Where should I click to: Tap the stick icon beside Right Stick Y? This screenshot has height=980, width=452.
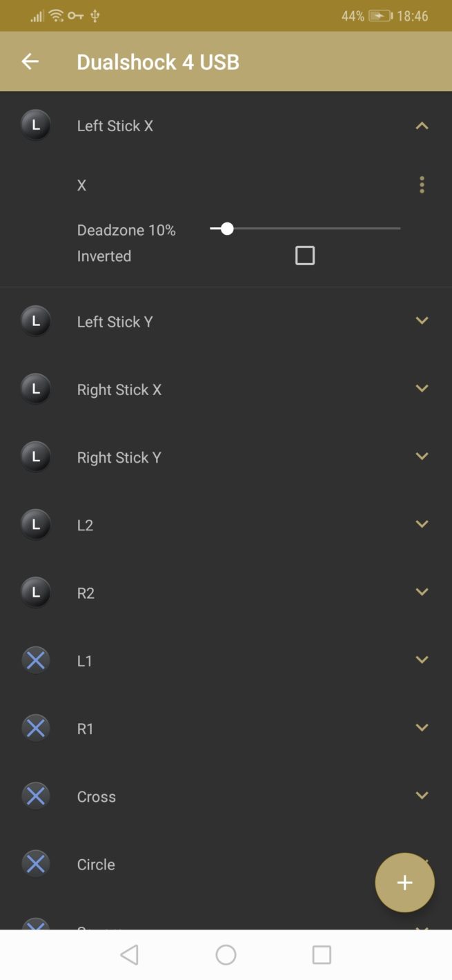click(36, 457)
